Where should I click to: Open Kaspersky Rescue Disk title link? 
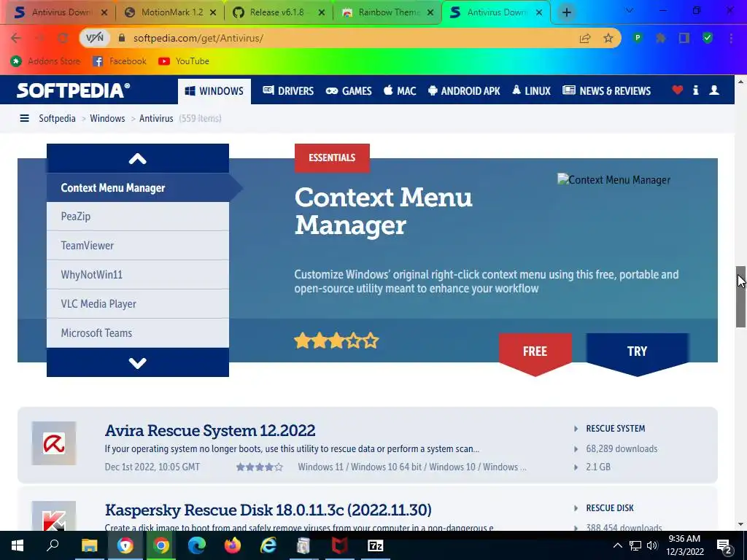[268, 510]
